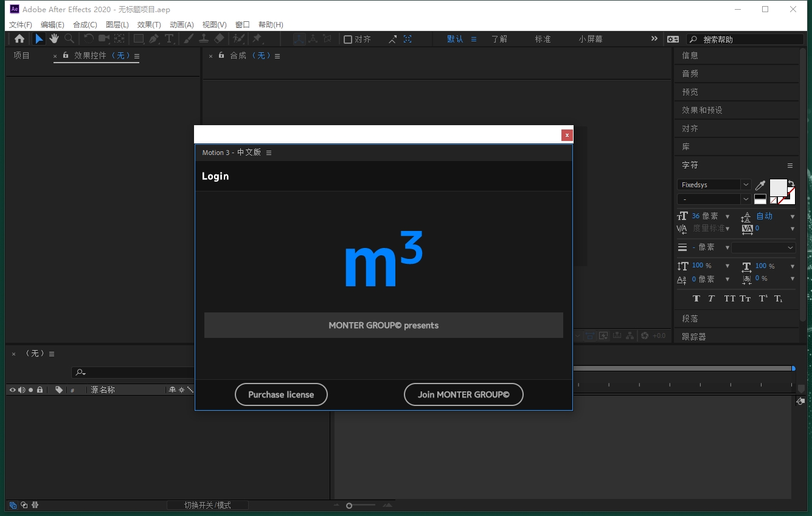
Task: Switch to the 标准 workspace
Action: [543, 39]
